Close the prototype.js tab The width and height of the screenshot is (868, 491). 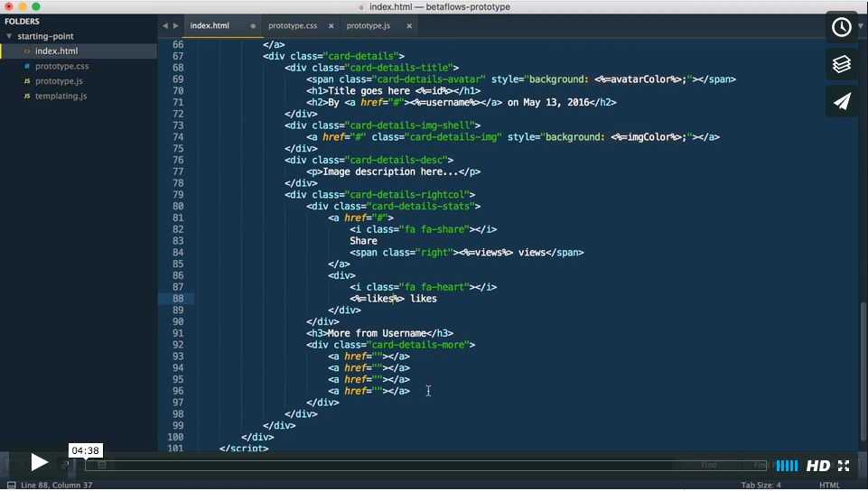pos(409,26)
